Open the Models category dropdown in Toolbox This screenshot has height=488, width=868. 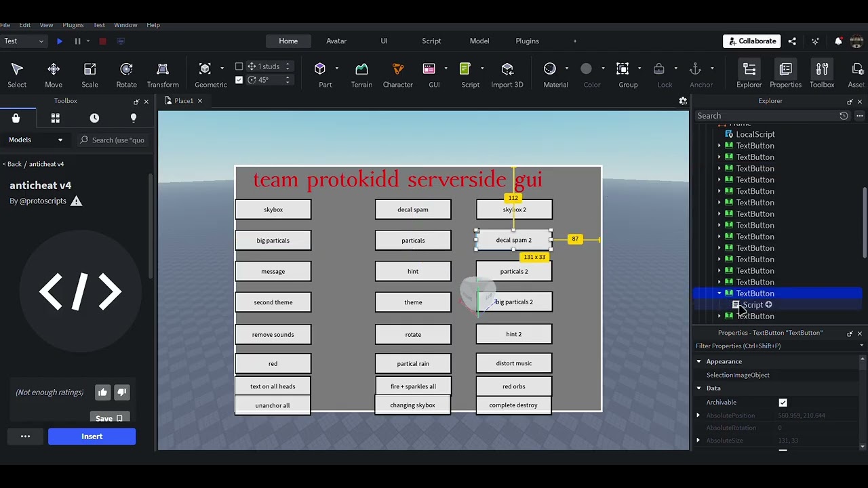click(x=36, y=140)
